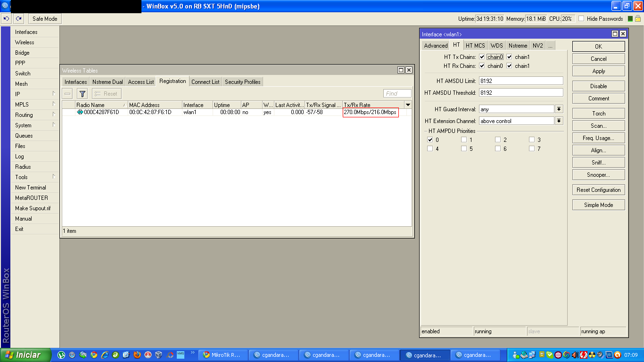644x362 pixels.
Task: Open New Terminal from the sidebar
Action: pyautogui.click(x=35, y=187)
